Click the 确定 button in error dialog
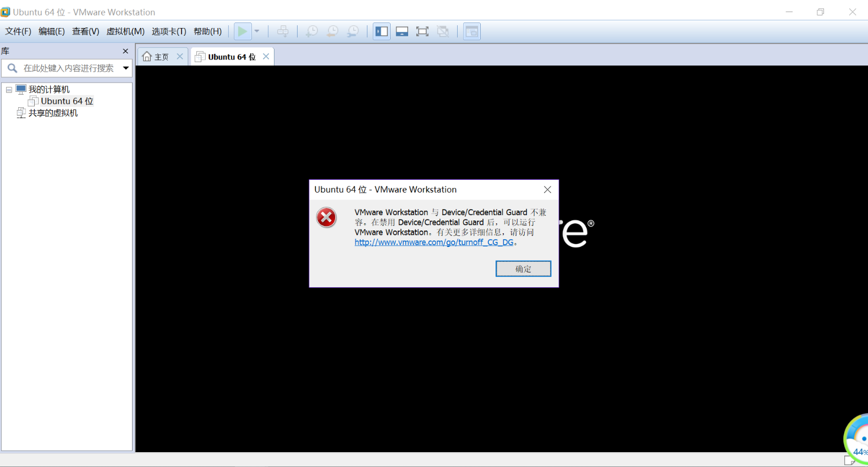This screenshot has width=868, height=467. [x=523, y=269]
